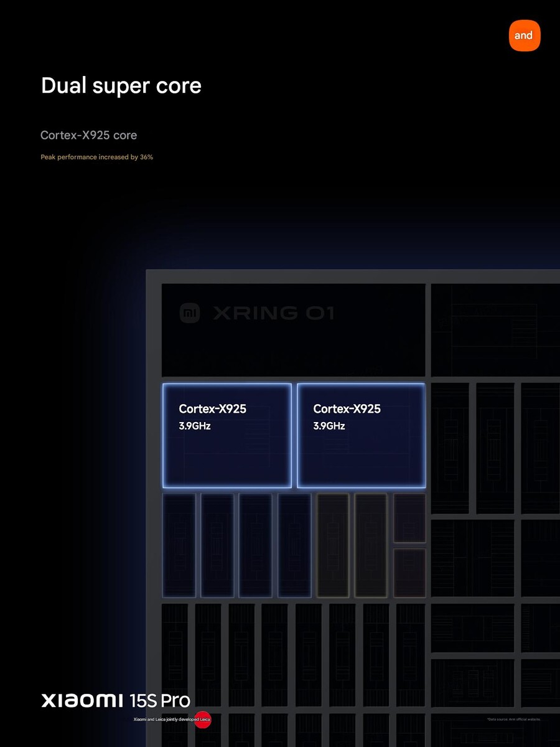The image size is (560, 747).
Task: Click the "Cortex-X925 core" subtitle text
Action: click(x=88, y=135)
